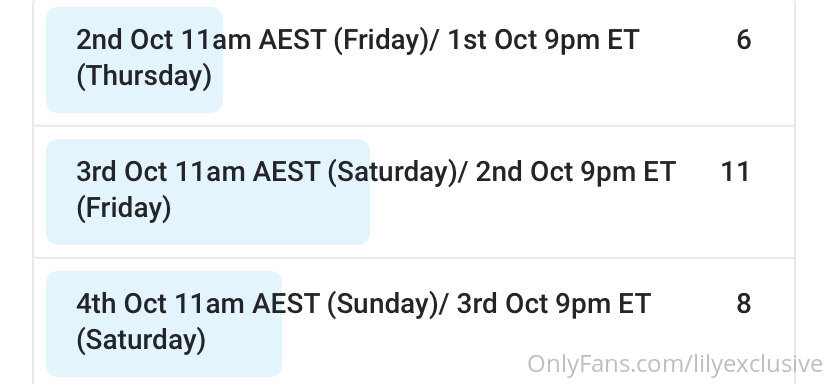Click the vote count showing 8
This screenshot has height=384, width=828.
(x=744, y=304)
